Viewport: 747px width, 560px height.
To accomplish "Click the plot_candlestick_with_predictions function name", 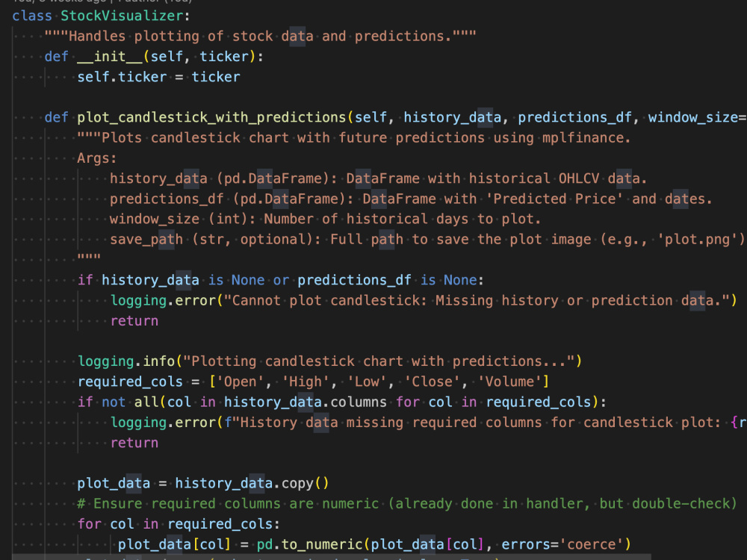I will tap(211, 118).
